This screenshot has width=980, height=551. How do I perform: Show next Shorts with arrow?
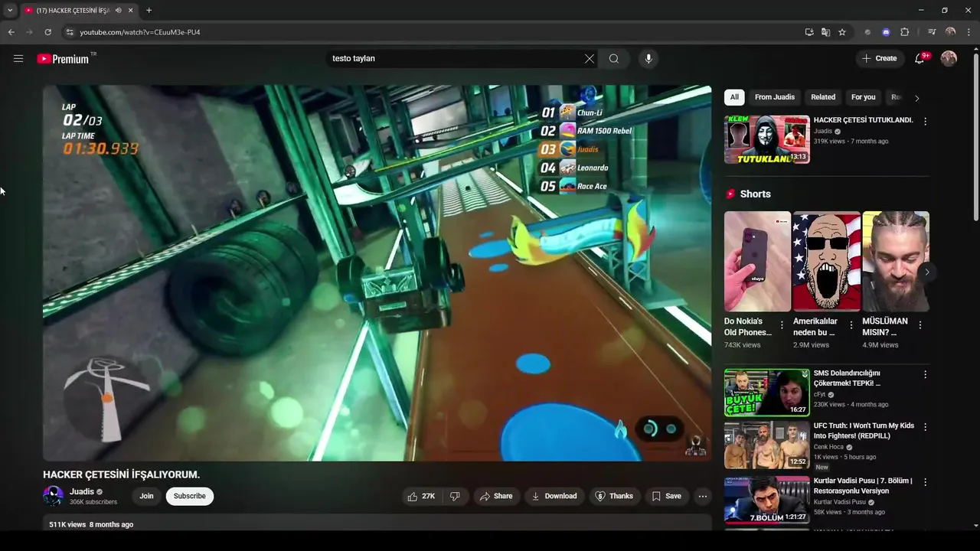click(926, 272)
